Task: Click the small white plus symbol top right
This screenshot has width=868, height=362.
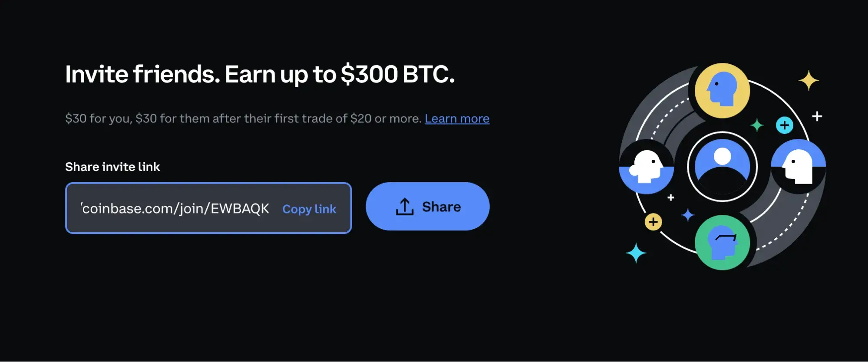Action: click(818, 116)
